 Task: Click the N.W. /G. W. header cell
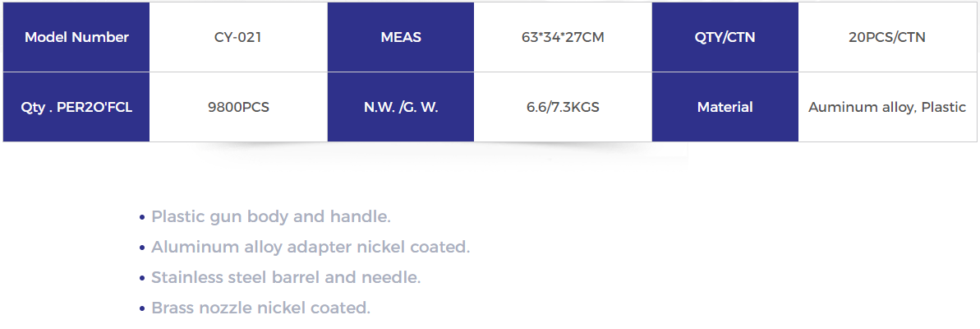click(401, 107)
